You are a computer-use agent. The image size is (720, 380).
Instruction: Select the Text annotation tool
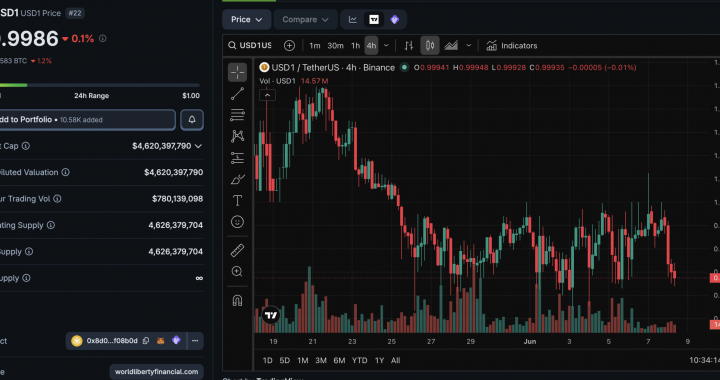tap(237, 201)
